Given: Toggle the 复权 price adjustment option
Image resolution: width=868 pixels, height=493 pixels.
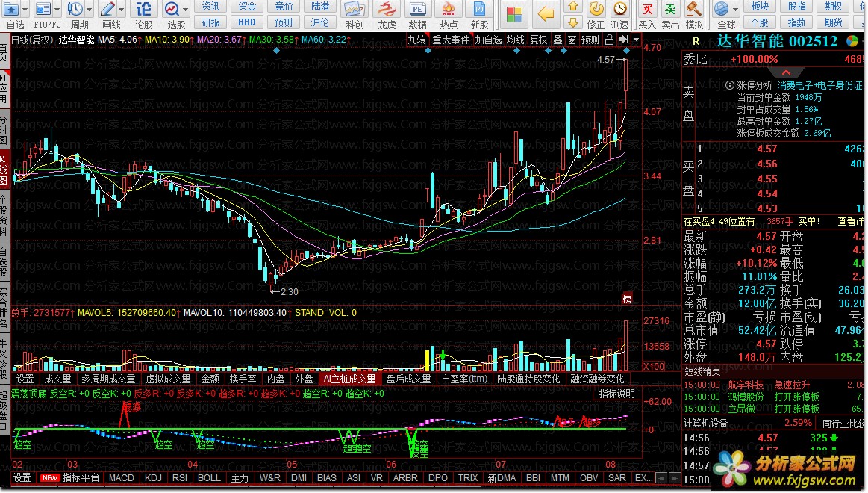Looking at the screenshot, I should (539, 40).
